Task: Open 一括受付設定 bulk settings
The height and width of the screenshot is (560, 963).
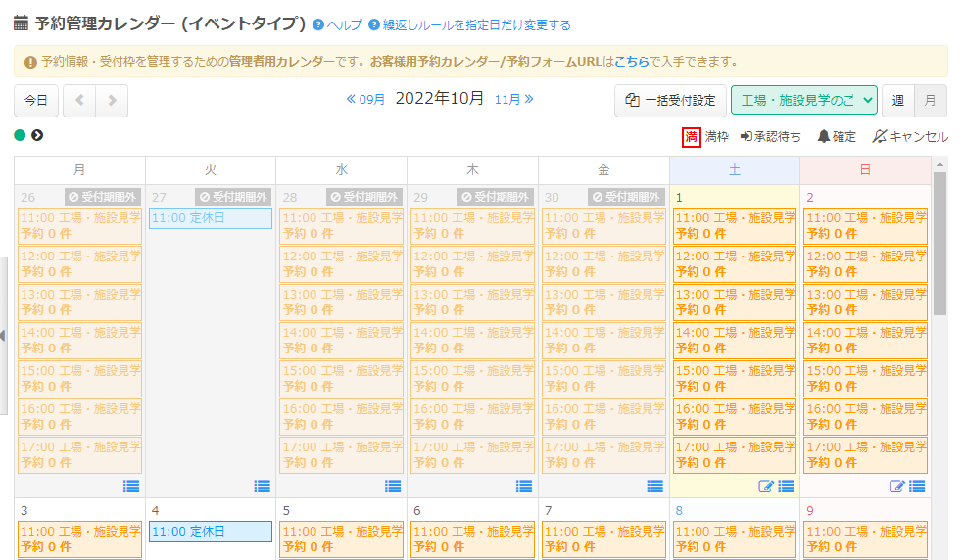Action: pyautogui.click(x=670, y=100)
